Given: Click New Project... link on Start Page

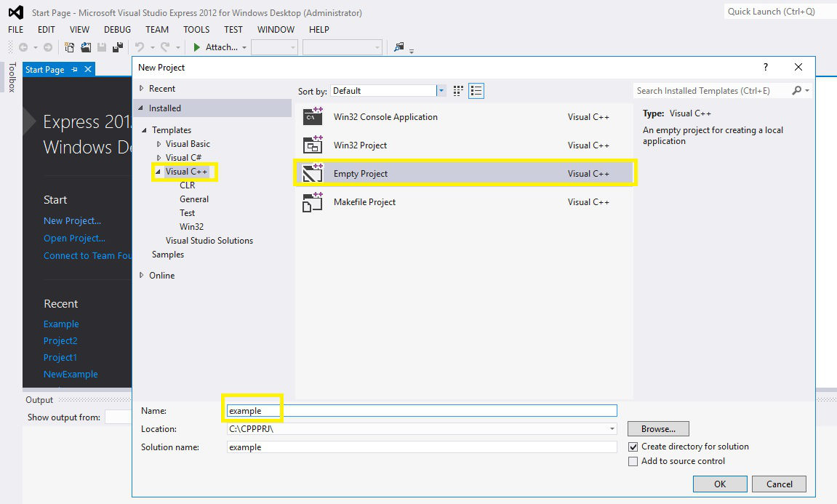Looking at the screenshot, I should [72, 220].
